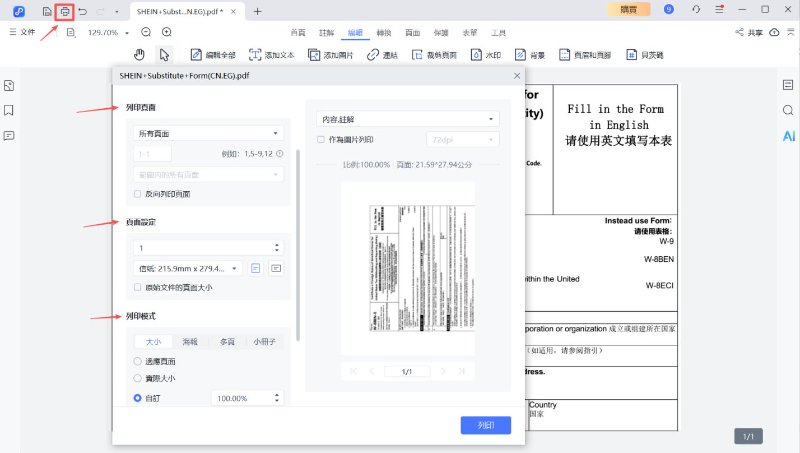Enable 反向列印頁面 checkbox
The height and width of the screenshot is (453, 800).
pos(138,194)
